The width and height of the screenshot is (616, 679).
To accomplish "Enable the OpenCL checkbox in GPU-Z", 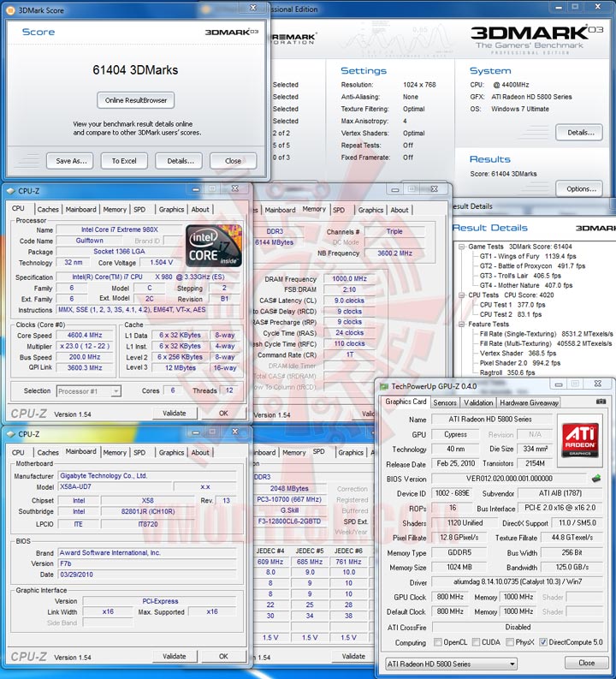I will click(438, 642).
